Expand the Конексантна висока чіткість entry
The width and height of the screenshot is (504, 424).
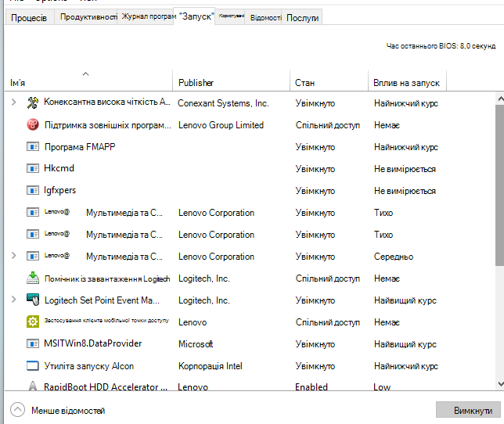pos(13,102)
